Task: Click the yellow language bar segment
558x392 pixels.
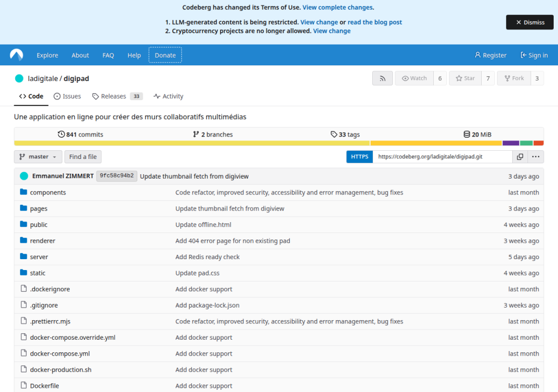Action: click(x=192, y=143)
